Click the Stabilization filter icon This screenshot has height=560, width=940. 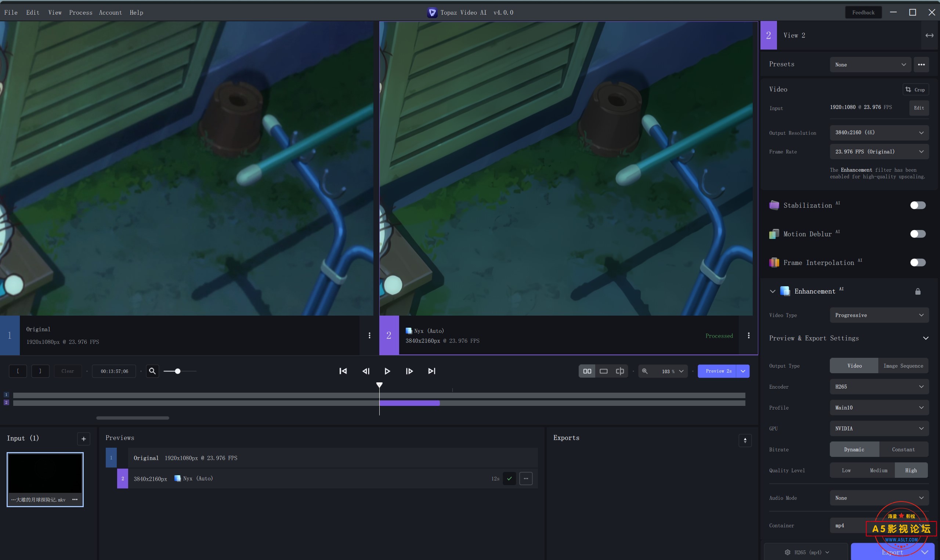click(774, 205)
